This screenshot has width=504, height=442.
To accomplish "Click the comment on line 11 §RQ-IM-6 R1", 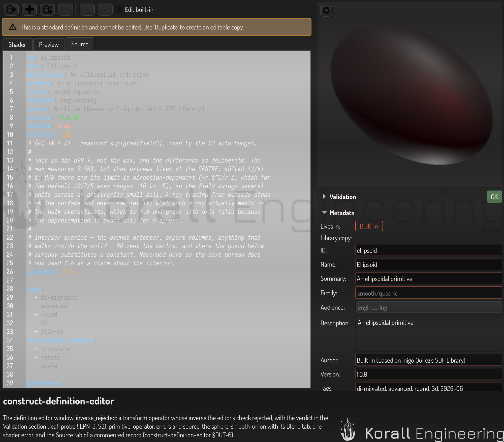I will click(x=142, y=143).
